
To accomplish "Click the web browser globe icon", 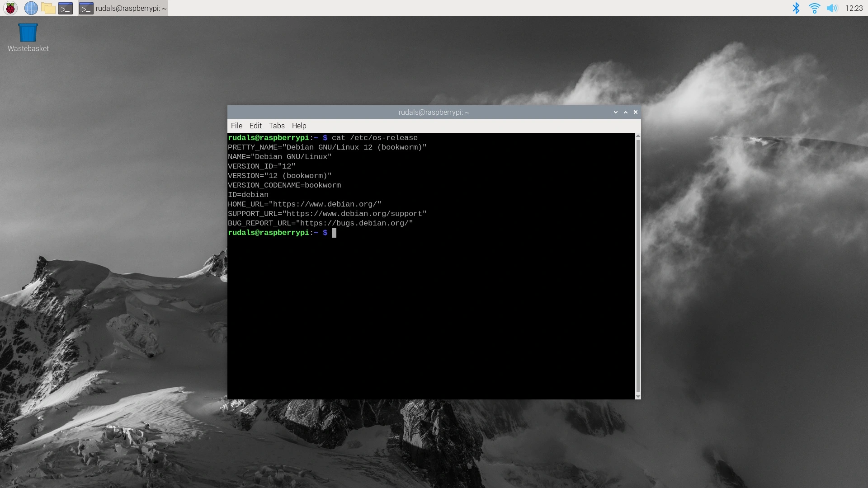I will (30, 8).
